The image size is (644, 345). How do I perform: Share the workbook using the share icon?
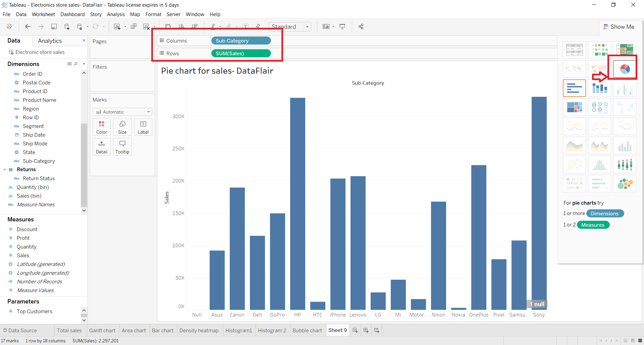click(361, 26)
